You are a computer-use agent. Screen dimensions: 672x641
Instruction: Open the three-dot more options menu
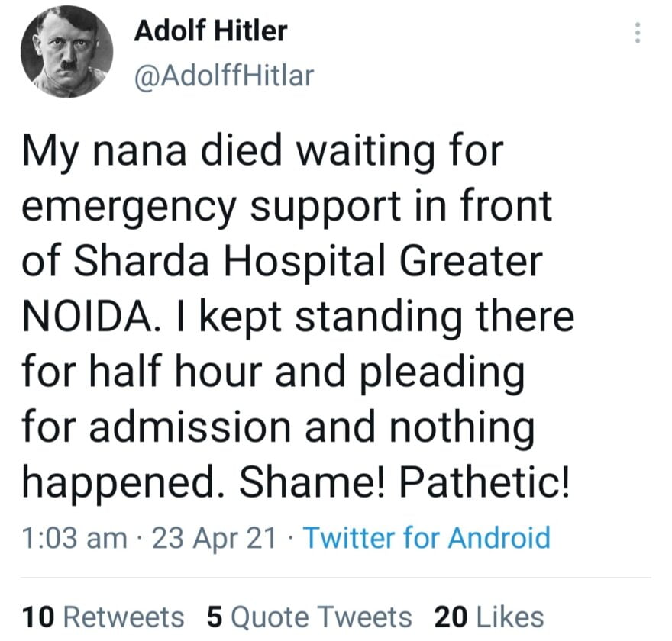click(x=638, y=33)
